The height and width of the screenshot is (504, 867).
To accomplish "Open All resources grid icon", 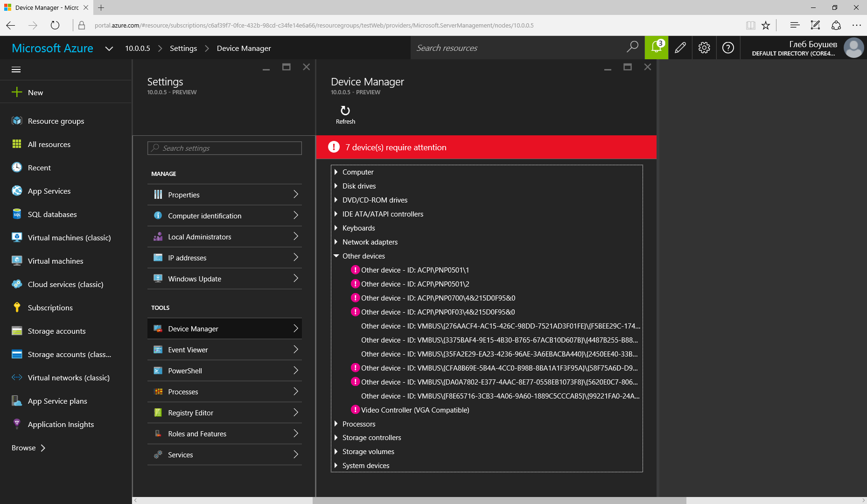I will tap(17, 144).
